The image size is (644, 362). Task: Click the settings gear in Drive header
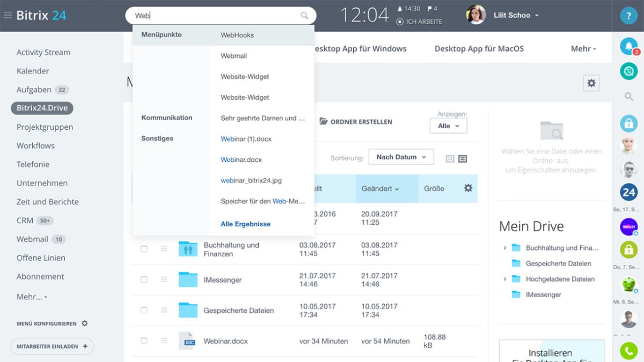(591, 83)
